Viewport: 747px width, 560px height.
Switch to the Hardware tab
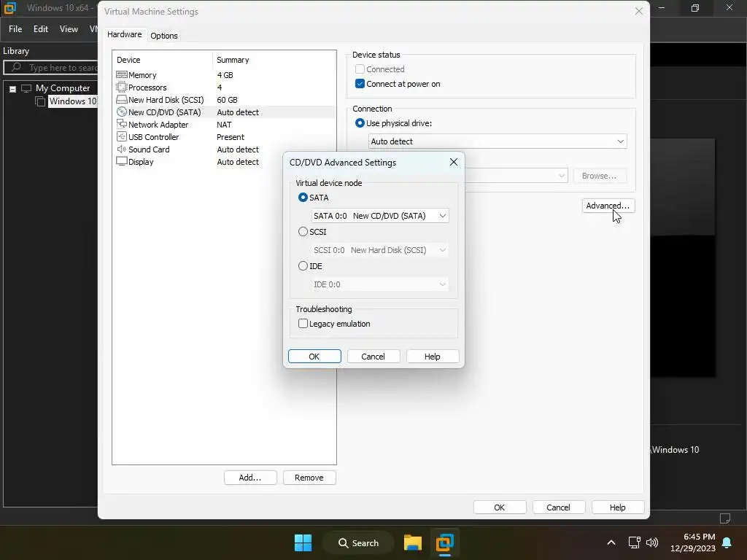coord(124,34)
